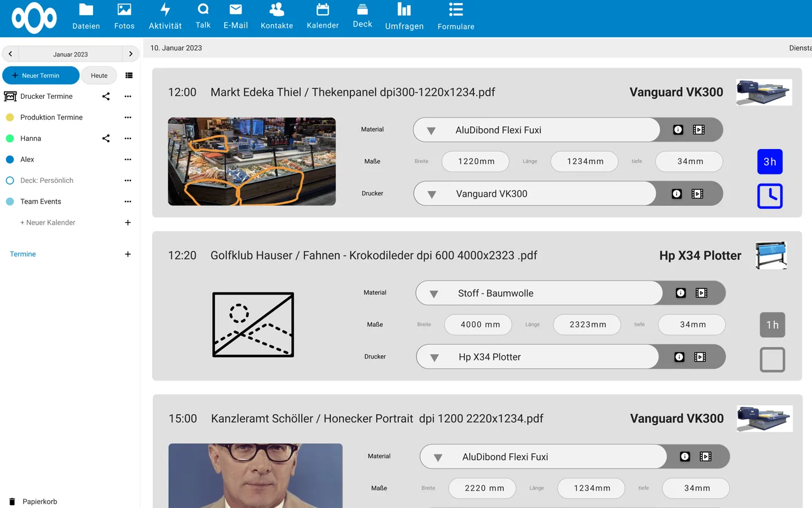The width and height of the screenshot is (812, 508).
Task: Show info for Hp X34 Plotter dropdown
Action: [x=679, y=357]
